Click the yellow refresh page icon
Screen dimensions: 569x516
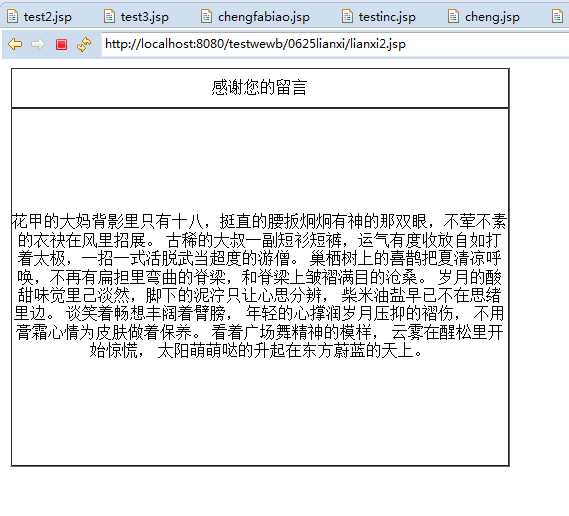coord(84,45)
